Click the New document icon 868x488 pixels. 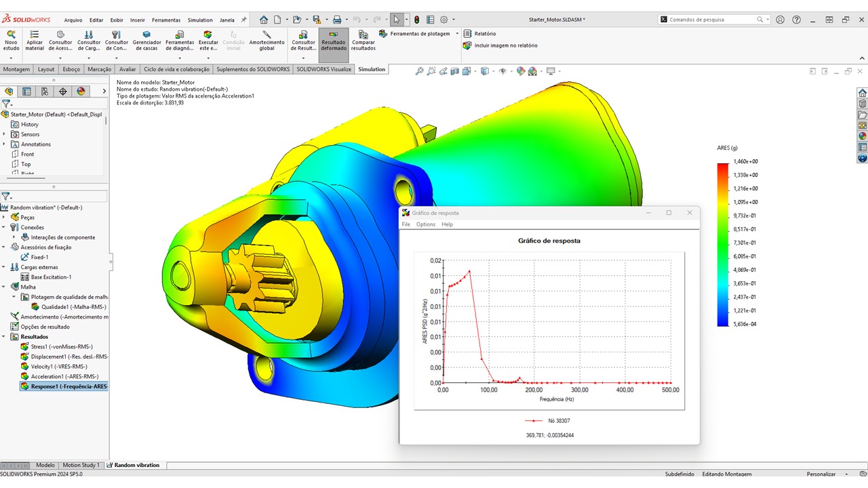[278, 20]
